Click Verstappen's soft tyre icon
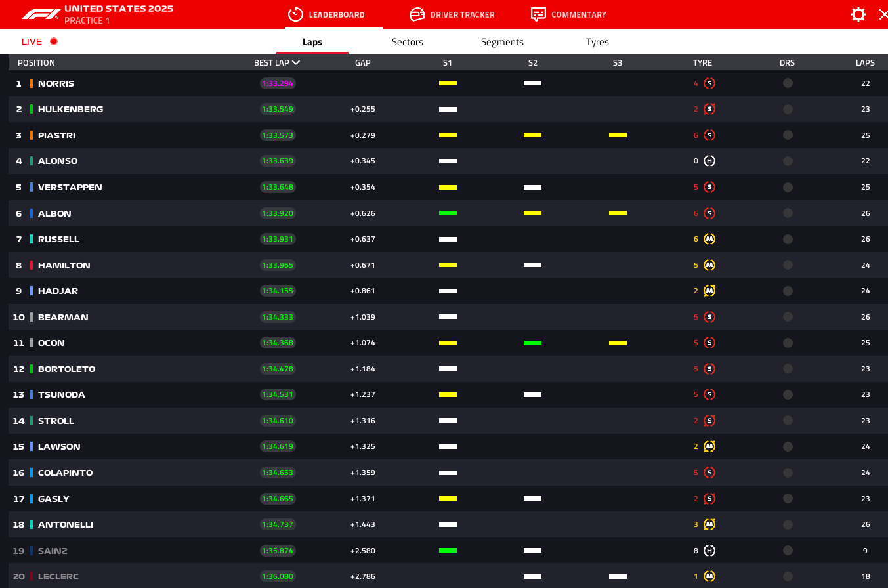888x588 pixels. point(709,187)
